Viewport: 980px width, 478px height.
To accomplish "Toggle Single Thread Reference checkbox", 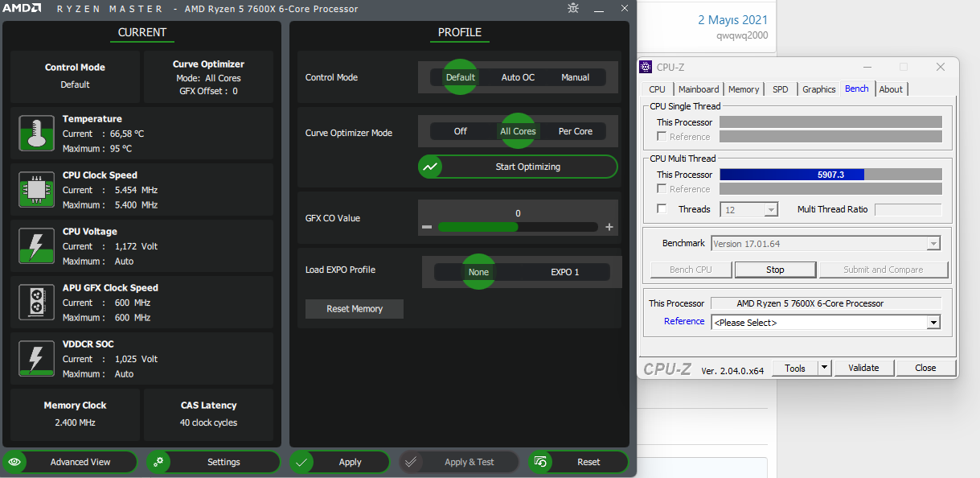I will [x=662, y=137].
